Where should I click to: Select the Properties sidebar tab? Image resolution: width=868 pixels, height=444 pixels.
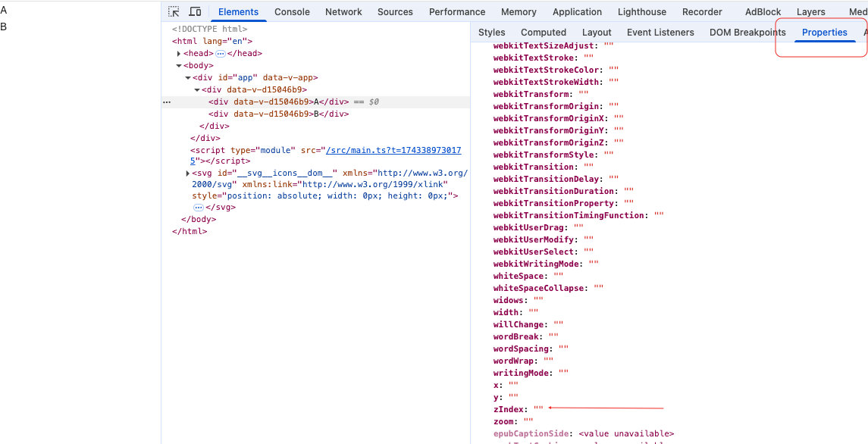tap(824, 32)
